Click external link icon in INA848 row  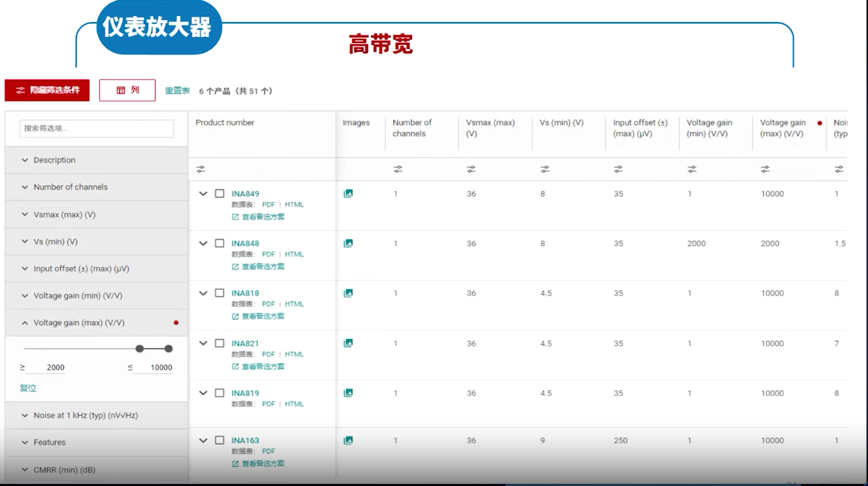coord(235,266)
